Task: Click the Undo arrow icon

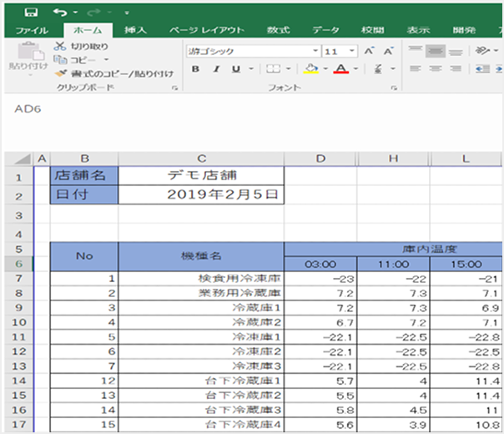Action: (x=60, y=13)
